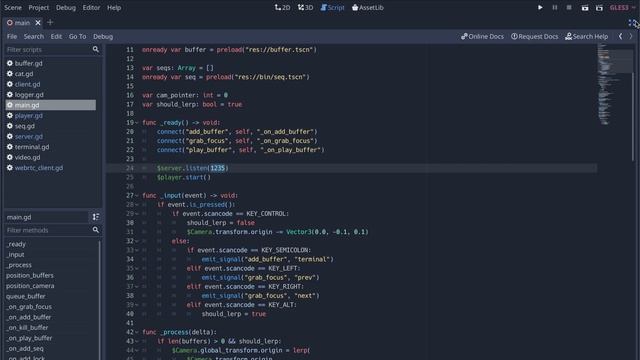Focus the Filter methods field
The height and width of the screenshot is (360, 640).
tap(48, 230)
